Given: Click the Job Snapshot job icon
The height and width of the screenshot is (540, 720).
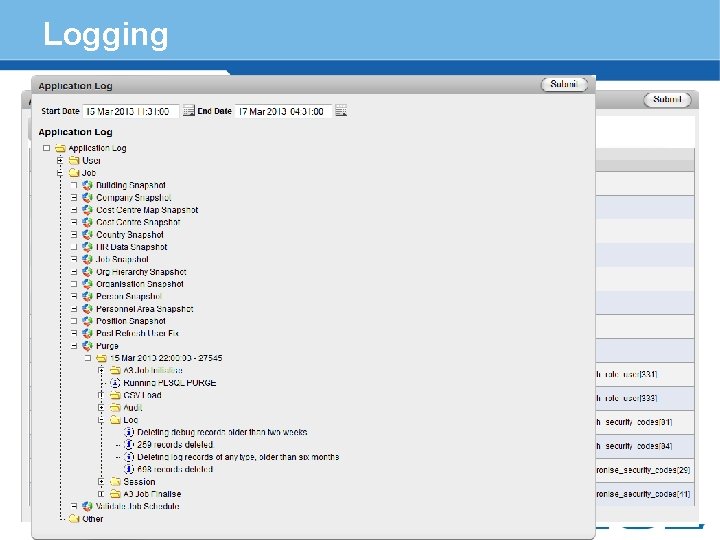Looking at the screenshot, I should 87,259.
